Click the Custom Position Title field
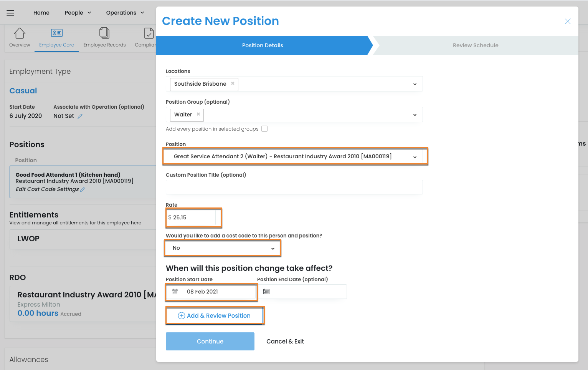 point(294,187)
